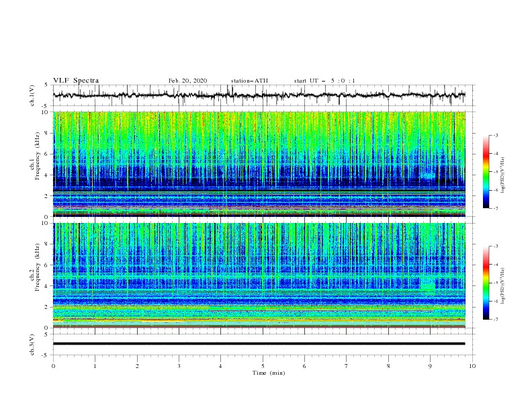Screen dimensions: 532x411
Task: Click the ch.1 spectrogram panel
Action: 259,164
